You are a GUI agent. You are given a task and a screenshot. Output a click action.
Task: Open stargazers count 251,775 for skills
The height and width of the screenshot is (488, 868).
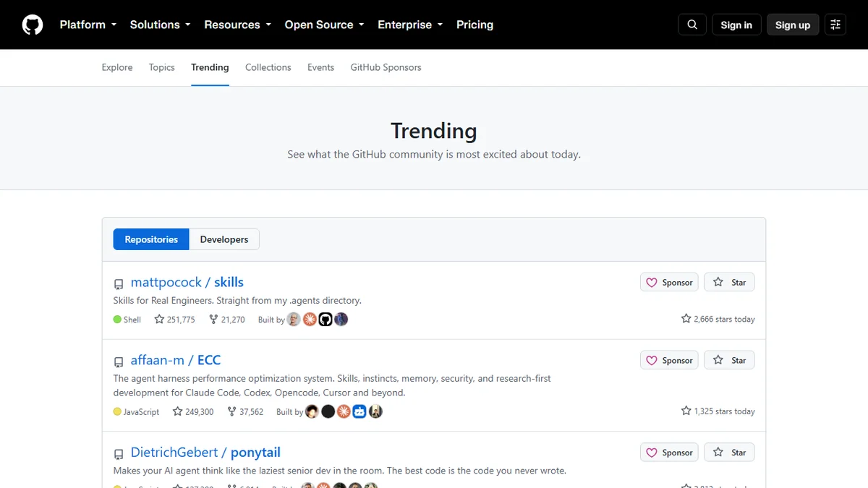(x=174, y=319)
